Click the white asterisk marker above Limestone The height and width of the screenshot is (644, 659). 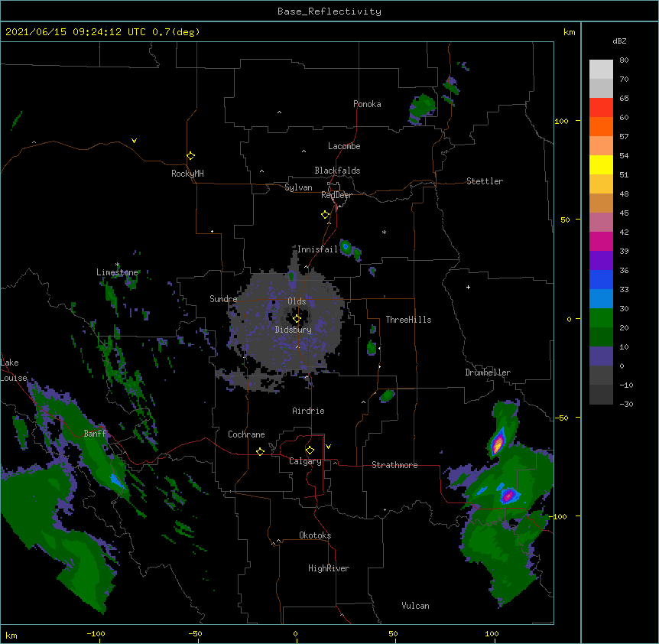point(117,265)
